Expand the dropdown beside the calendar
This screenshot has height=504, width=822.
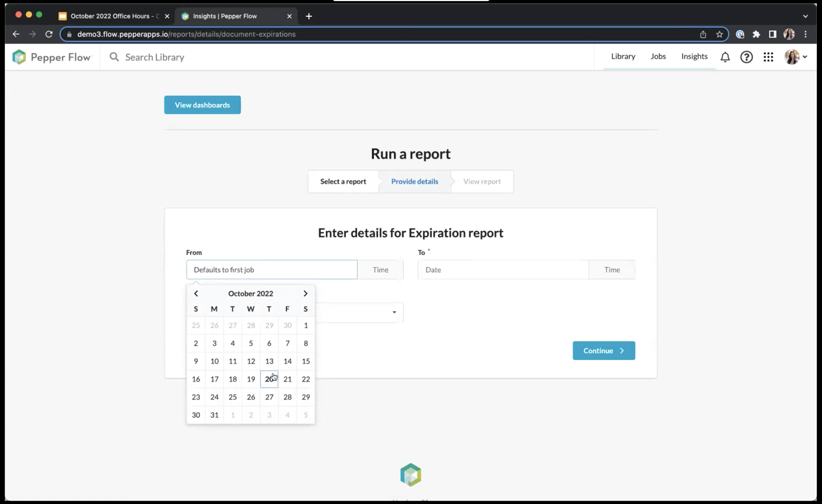coord(394,312)
